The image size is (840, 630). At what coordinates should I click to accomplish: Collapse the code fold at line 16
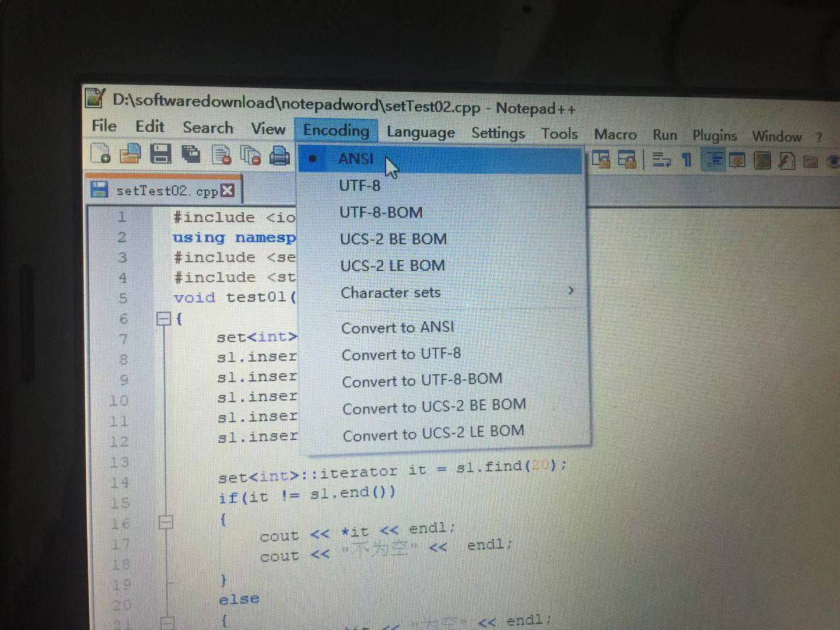pos(166,521)
